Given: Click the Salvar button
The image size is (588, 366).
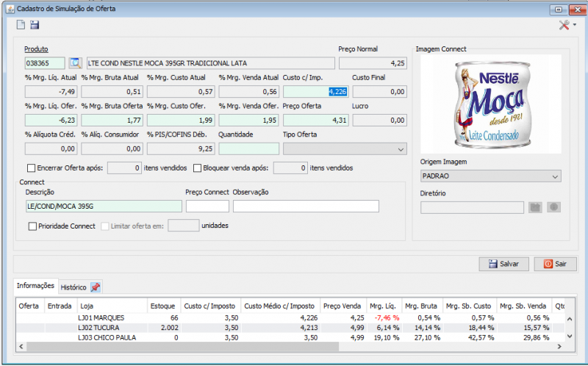Looking at the screenshot, I should coord(503,264).
